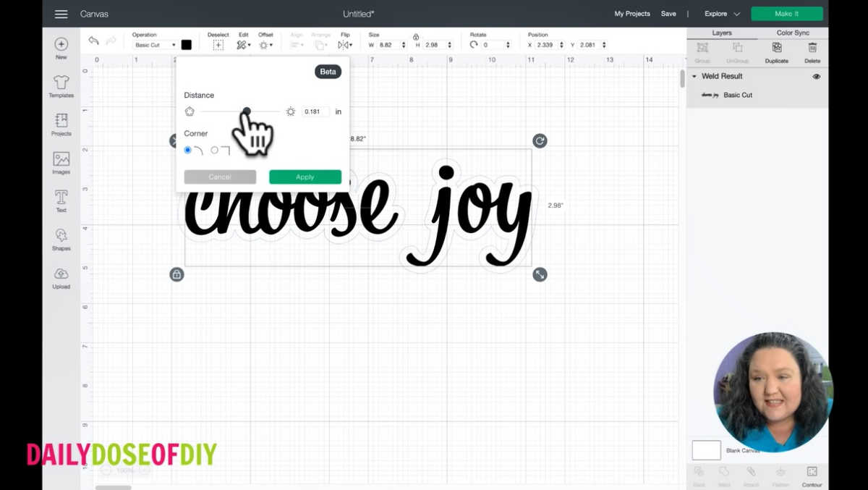Collapse the Weld Result layer group
868x490 pixels.
click(x=694, y=76)
